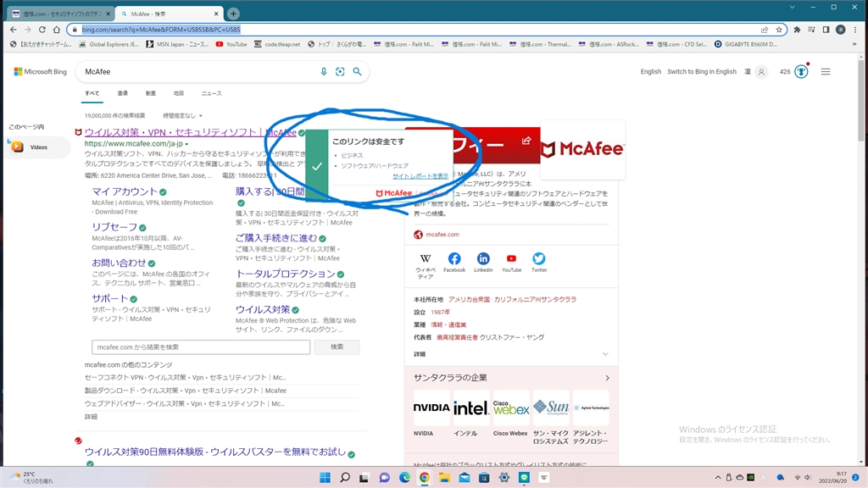Open the リブセーフ result link
The image size is (868, 488).
(114, 227)
